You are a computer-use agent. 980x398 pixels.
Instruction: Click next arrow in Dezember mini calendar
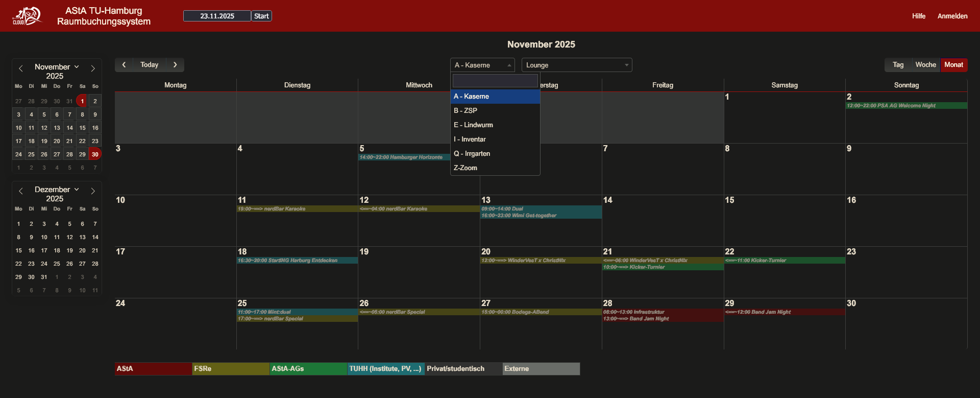click(x=93, y=191)
